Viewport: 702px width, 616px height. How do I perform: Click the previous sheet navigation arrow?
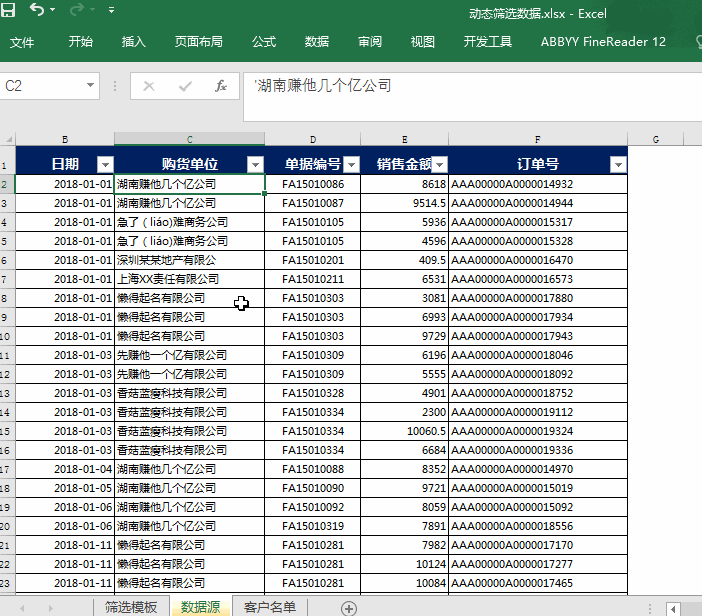click(22, 608)
